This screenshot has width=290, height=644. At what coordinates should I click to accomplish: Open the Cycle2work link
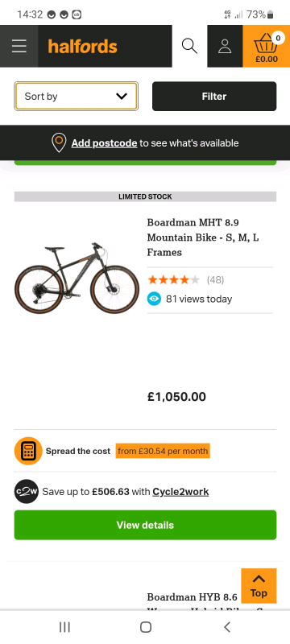180,492
